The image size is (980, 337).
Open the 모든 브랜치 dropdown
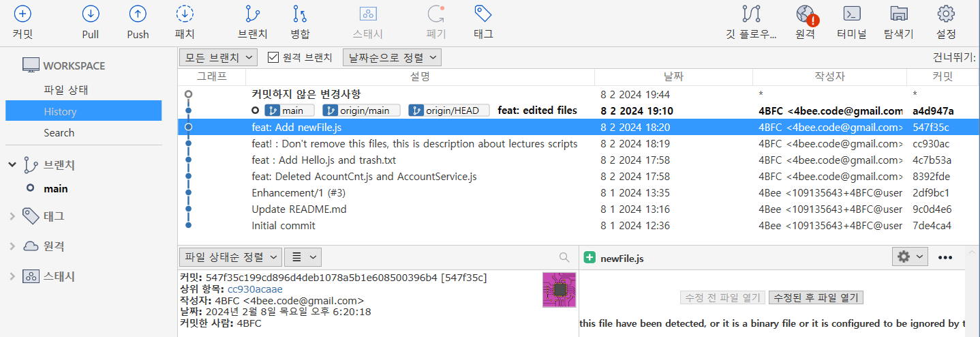[x=218, y=57]
